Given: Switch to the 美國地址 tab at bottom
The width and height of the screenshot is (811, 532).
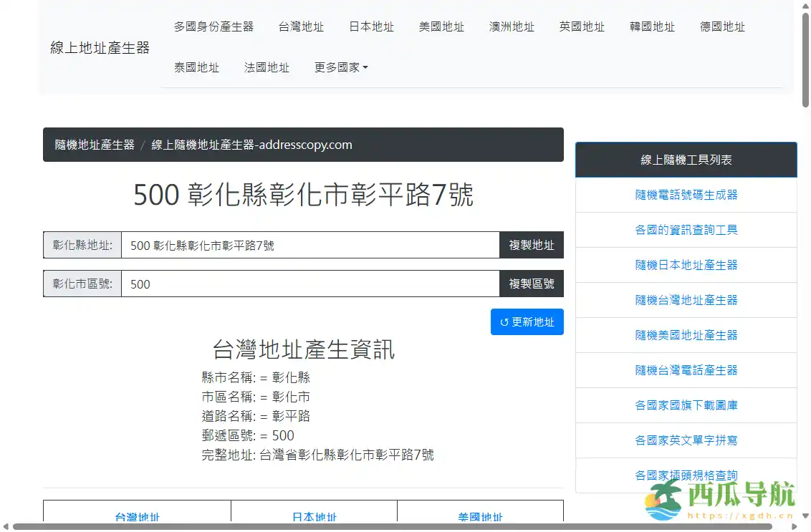Looking at the screenshot, I should click(x=480, y=518).
